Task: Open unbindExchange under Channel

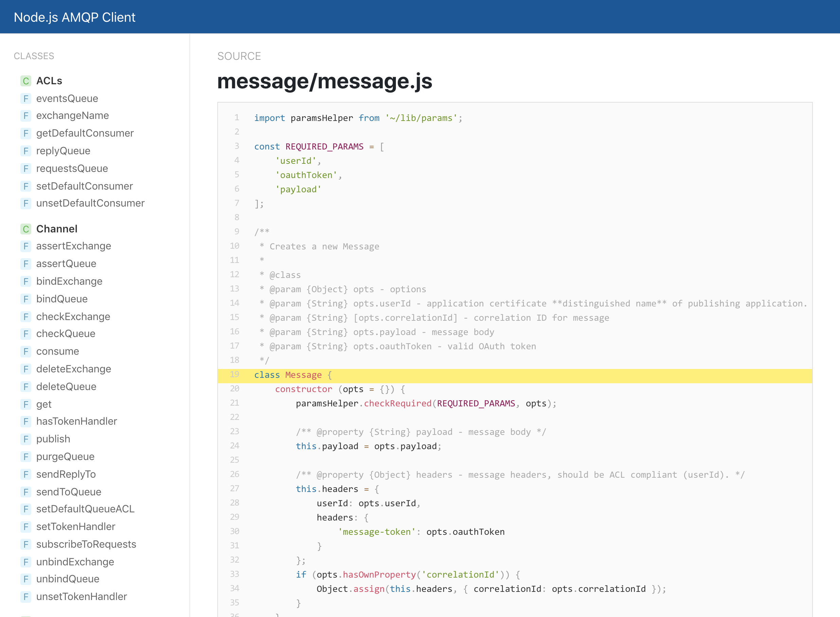Action: [x=75, y=562]
